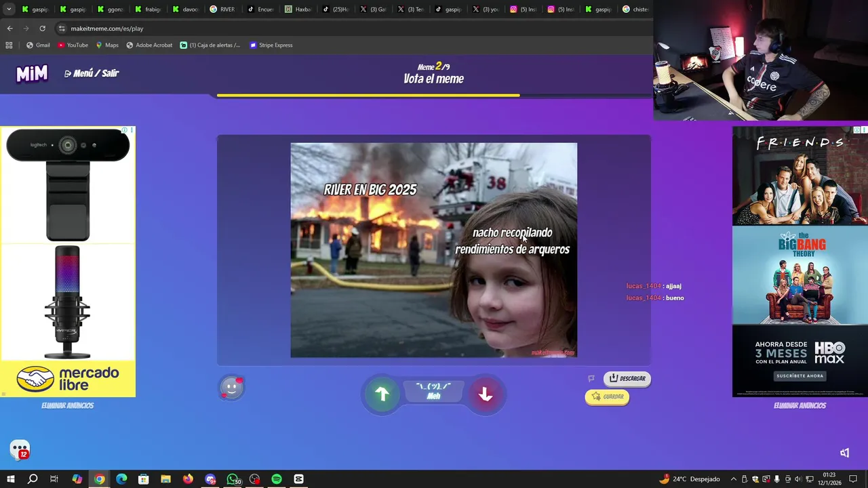This screenshot has width=868, height=488.
Task: Click Eliminar Anuncios under Mercado Libre ad
Action: (67, 405)
